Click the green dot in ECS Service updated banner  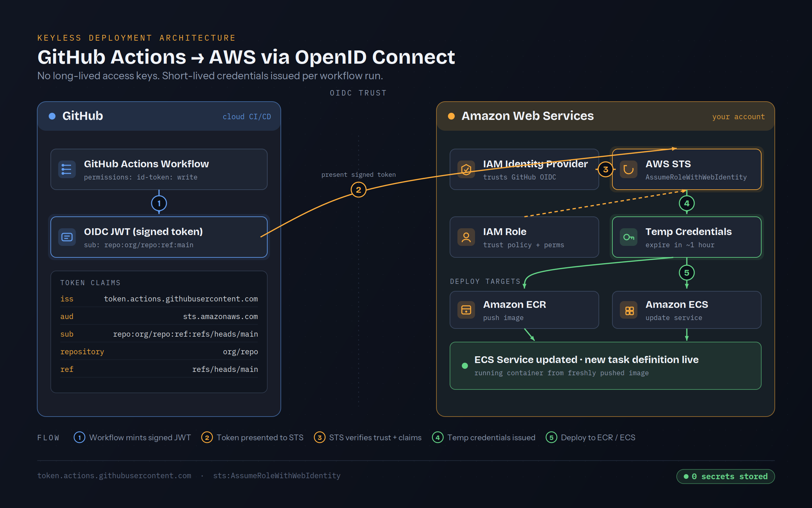pos(465,366)
